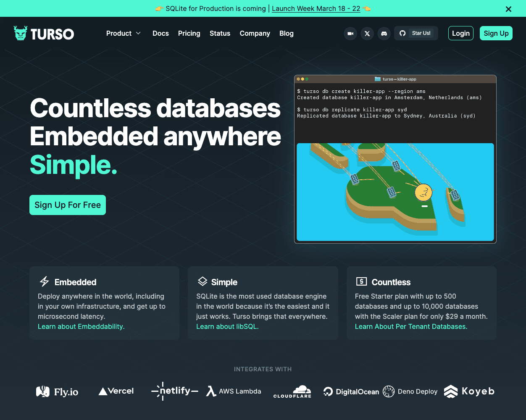Click the Koyeb logo
526x420 pixels.
(469, 391)
